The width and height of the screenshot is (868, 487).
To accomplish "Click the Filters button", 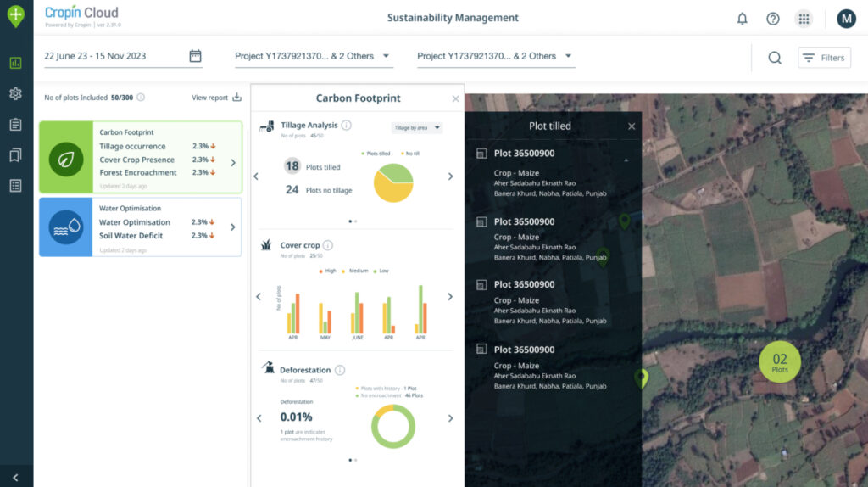I will click(x=824, y=58).
